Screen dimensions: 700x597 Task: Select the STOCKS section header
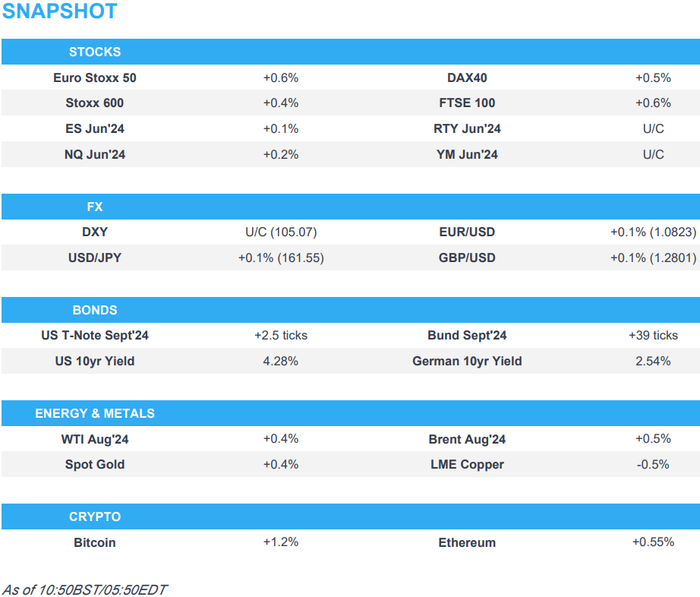(95, 52)
